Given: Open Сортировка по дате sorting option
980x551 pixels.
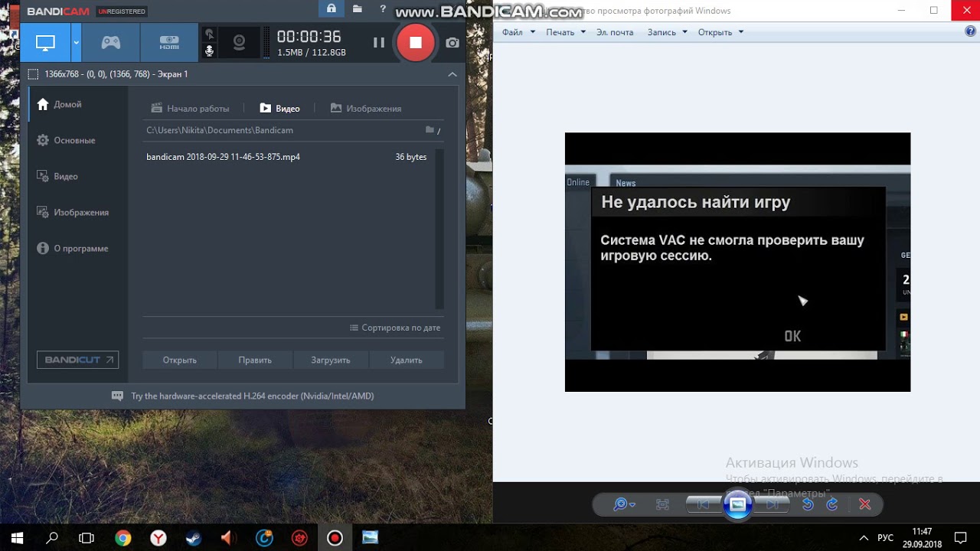Looking at the screenshot, I should [x=395, y=328].
